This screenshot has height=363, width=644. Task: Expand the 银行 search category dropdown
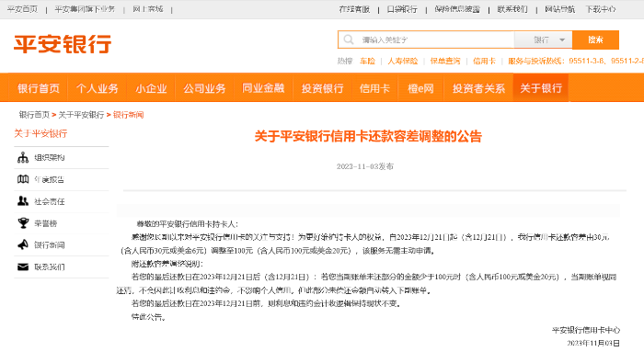(543, 40)
